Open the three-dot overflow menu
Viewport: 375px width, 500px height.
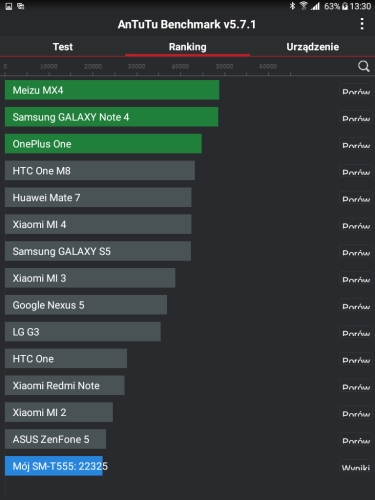[362, 24]
